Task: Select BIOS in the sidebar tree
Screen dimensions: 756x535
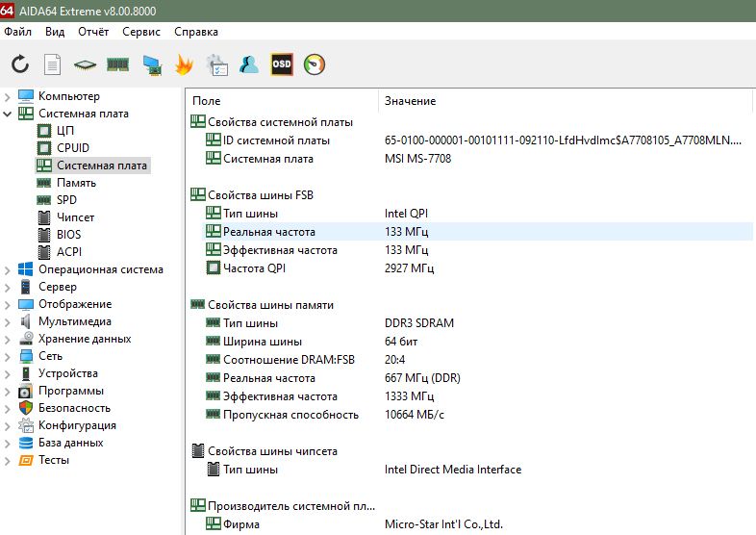Action: 69,235
